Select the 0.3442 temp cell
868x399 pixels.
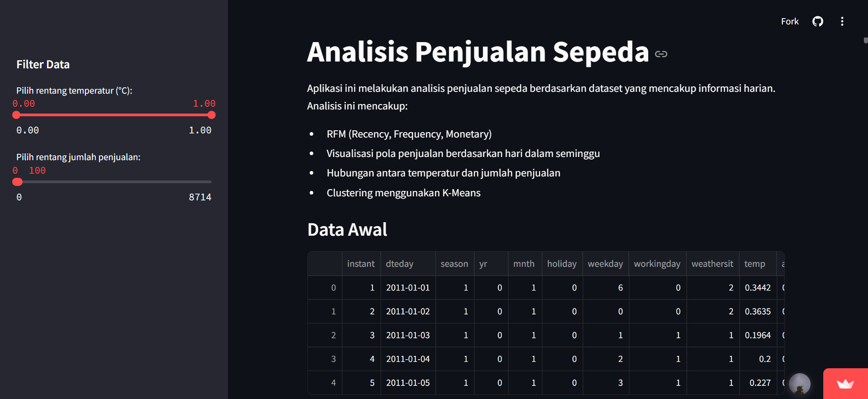click(x=758, y=288)
